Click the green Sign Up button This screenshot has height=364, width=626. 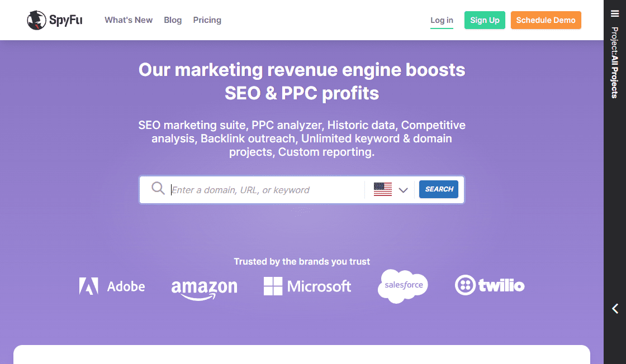pyautogui.click(x=485, y=20)
